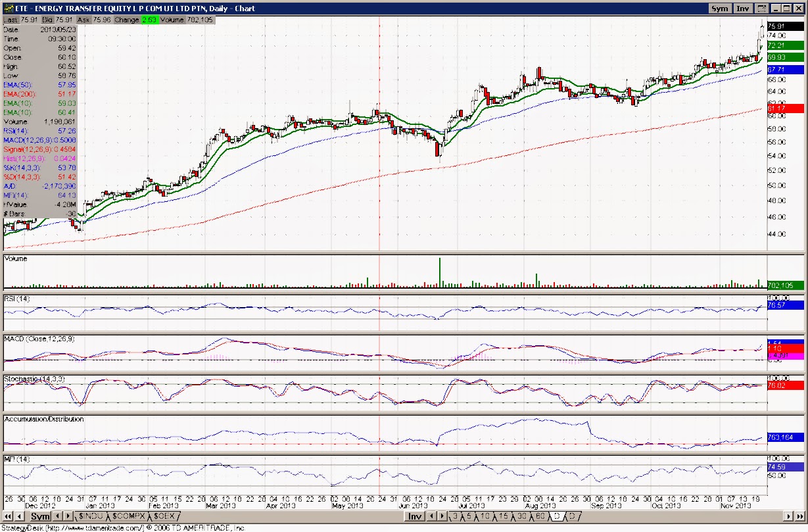Click the Sym button in the title bar
This screenshot has height=532, width=808.
pos(720,9)
